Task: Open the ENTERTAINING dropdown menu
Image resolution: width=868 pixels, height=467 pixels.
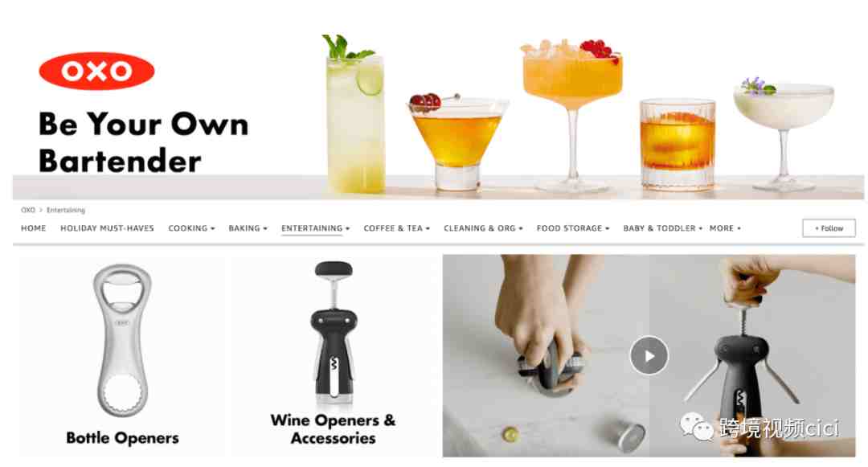Action: point(316,228)
